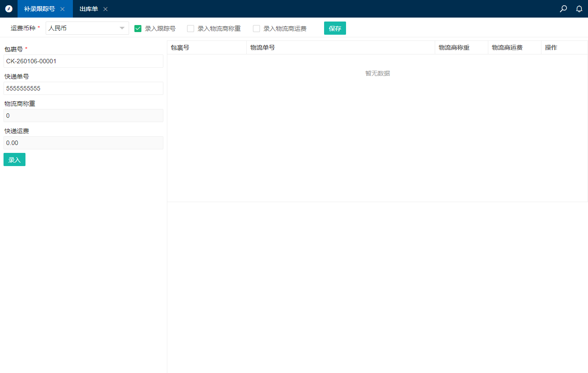
Task: Open the 人民币 currency combo box
Action: click(x=81, y=29)
